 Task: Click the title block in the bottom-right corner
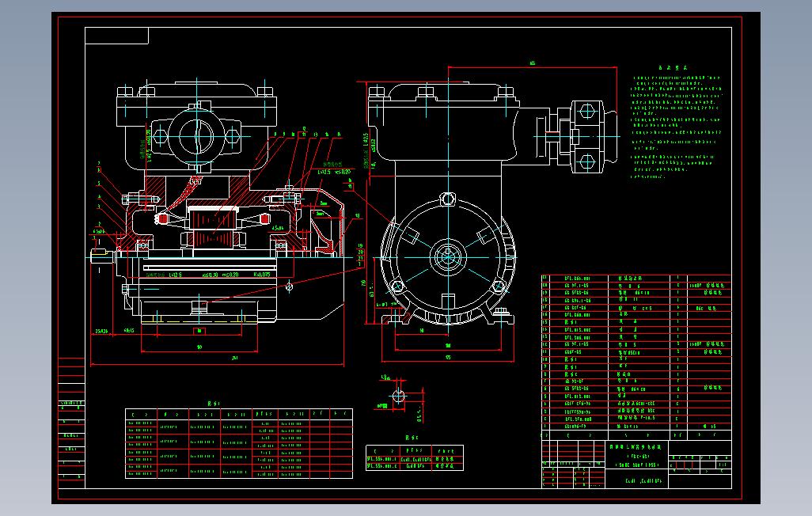(636, 465)
